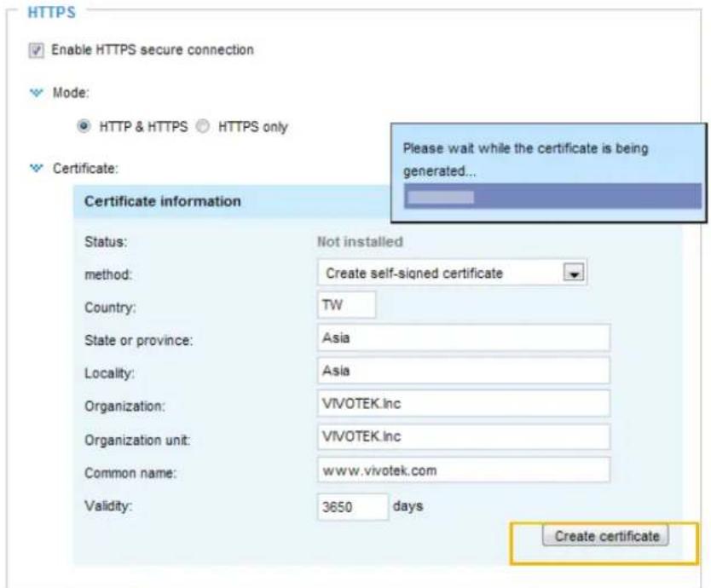Click the Validity: label

pos(108,505)
